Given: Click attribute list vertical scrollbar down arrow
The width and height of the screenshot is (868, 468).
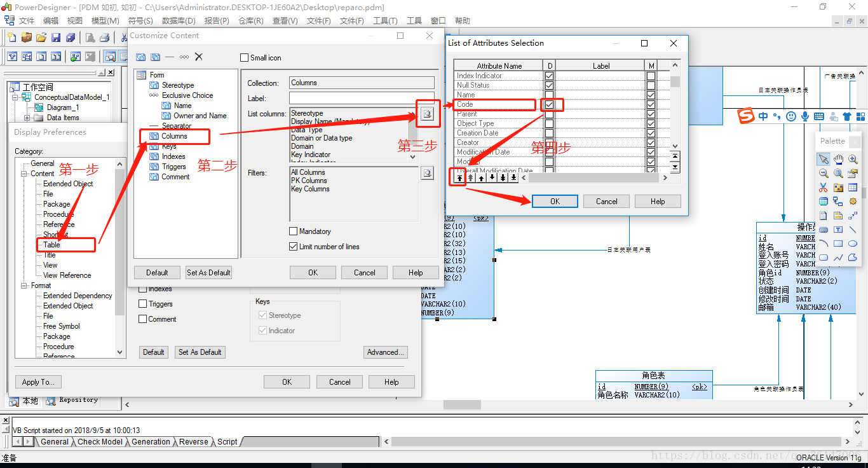Looking at the screenshot, I should (675, 146).
